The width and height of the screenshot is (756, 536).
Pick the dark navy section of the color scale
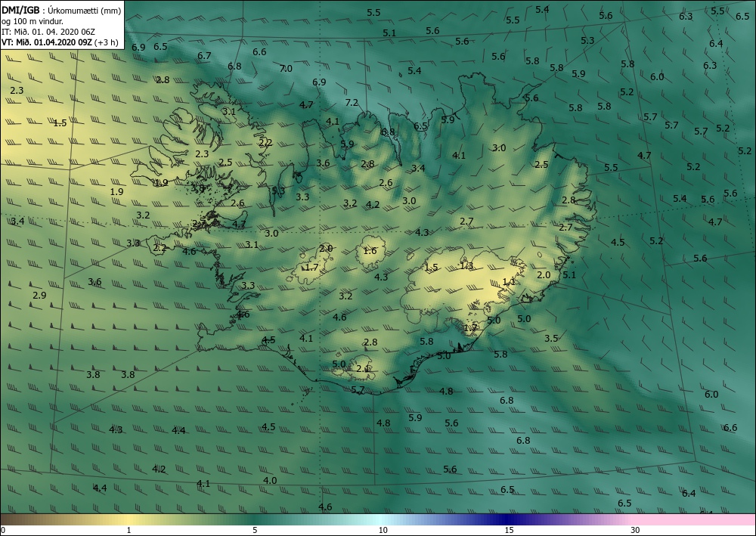507,519
